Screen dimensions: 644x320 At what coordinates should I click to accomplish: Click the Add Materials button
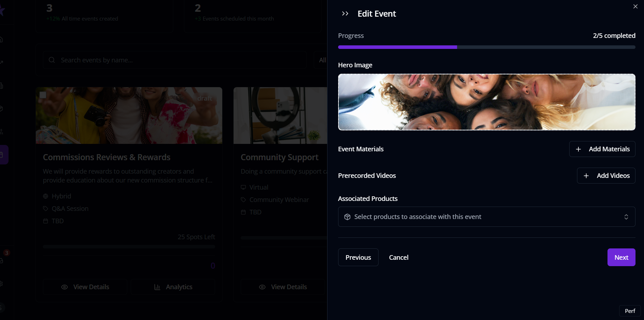(x=602, y=149)
